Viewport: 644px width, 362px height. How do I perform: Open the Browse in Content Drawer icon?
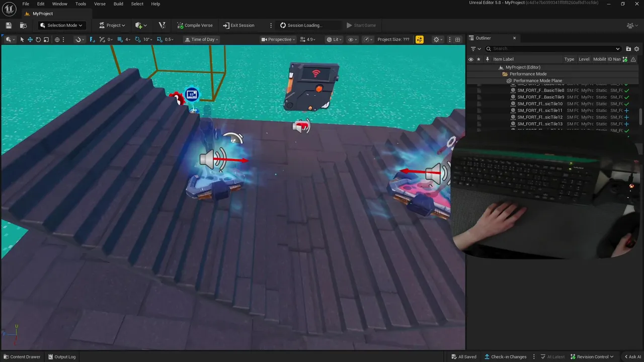click(x=23, y=25)
